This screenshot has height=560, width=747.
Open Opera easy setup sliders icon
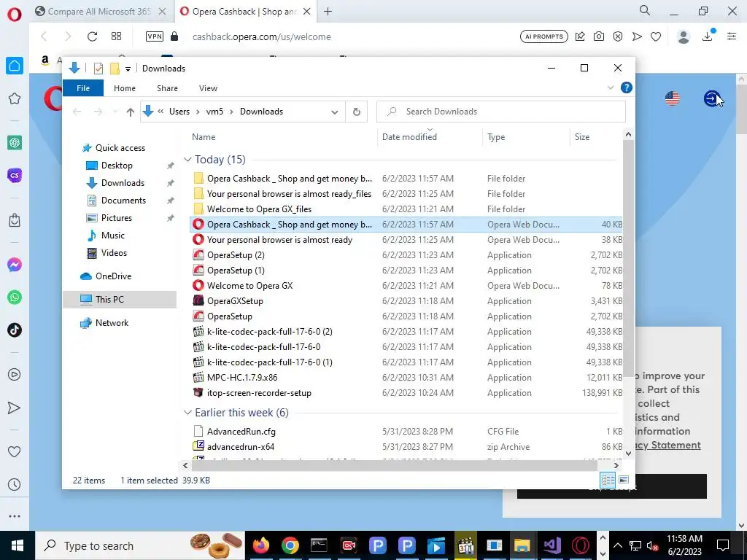(732, 36)
